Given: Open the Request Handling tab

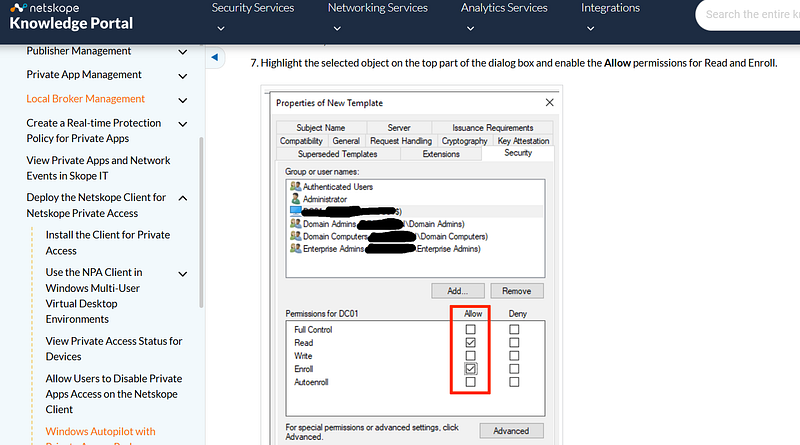Looking at the screenshot, I should pyautogui.click(x=401, y=141).
